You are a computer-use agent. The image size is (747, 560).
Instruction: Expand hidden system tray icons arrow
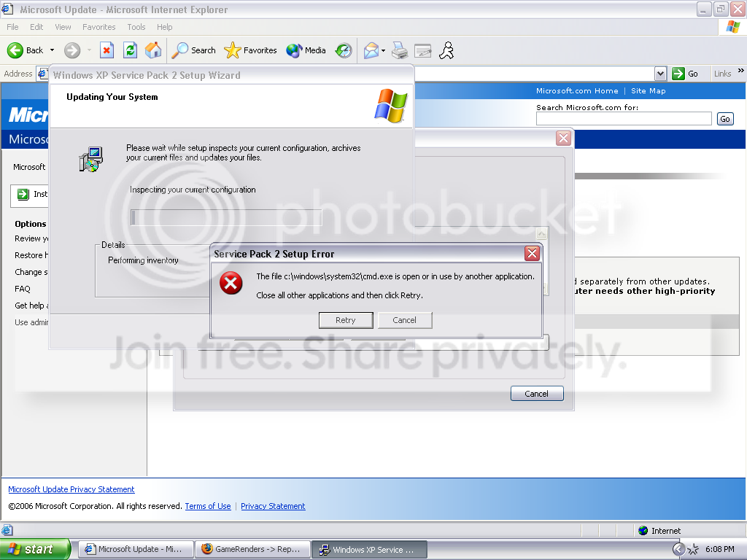coord(678,550)
